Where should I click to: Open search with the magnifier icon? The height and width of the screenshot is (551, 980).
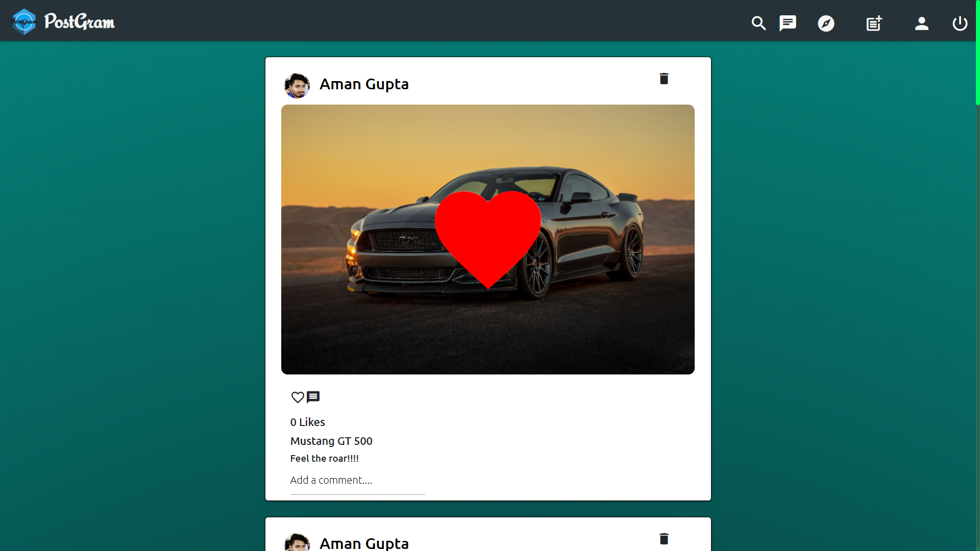tap(758, 23)
